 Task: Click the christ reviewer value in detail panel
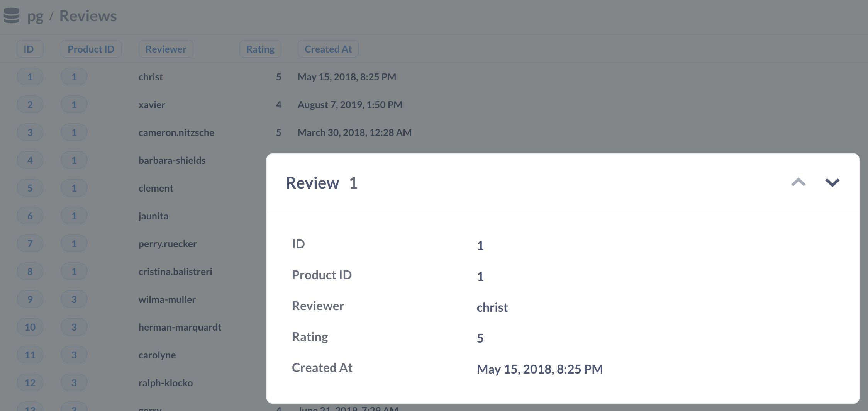point(492,307)
